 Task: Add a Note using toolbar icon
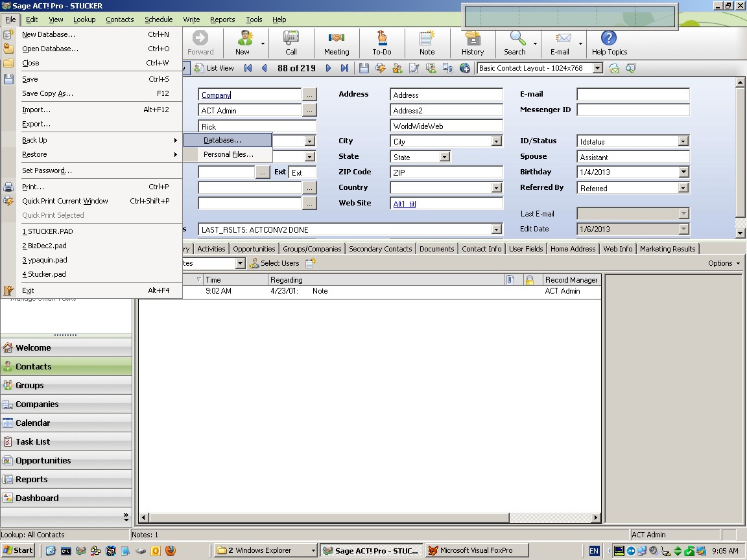(x=427, y=38)
